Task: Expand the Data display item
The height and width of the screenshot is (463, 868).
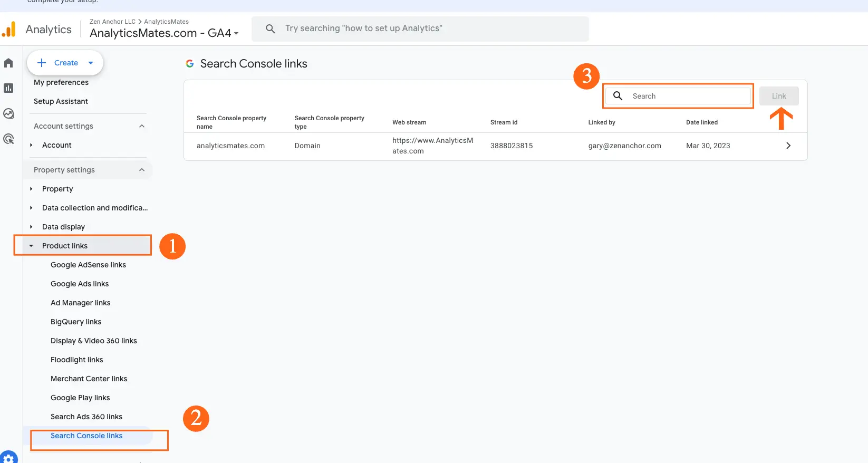Action: pyautogui.click(x=31, y=227)
